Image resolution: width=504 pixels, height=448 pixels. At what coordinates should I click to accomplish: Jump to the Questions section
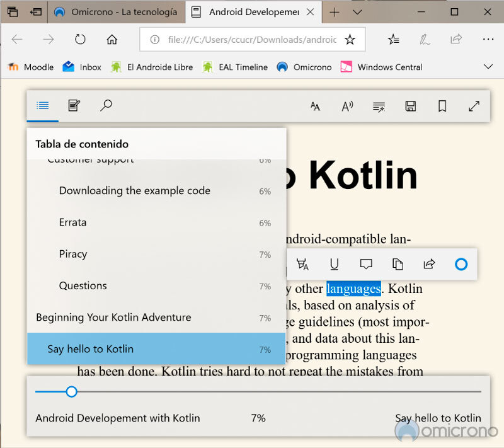click(x=156, y=285)
